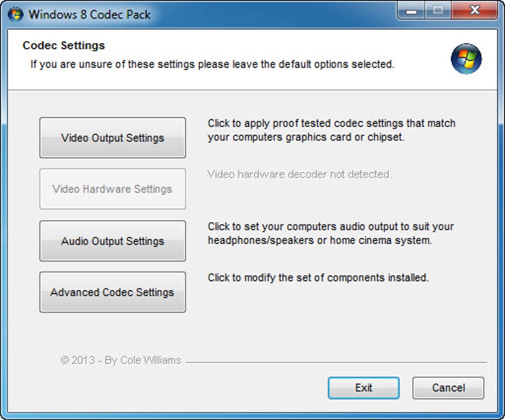Click the disabled Video Hardware Settings button
Viewport: 505px width, 420px height.
click(x=112, y=189)
